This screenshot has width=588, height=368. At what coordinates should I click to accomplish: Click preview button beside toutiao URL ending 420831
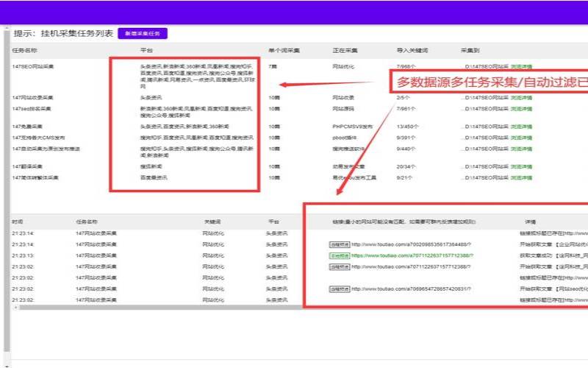click(x=340, y=289)
